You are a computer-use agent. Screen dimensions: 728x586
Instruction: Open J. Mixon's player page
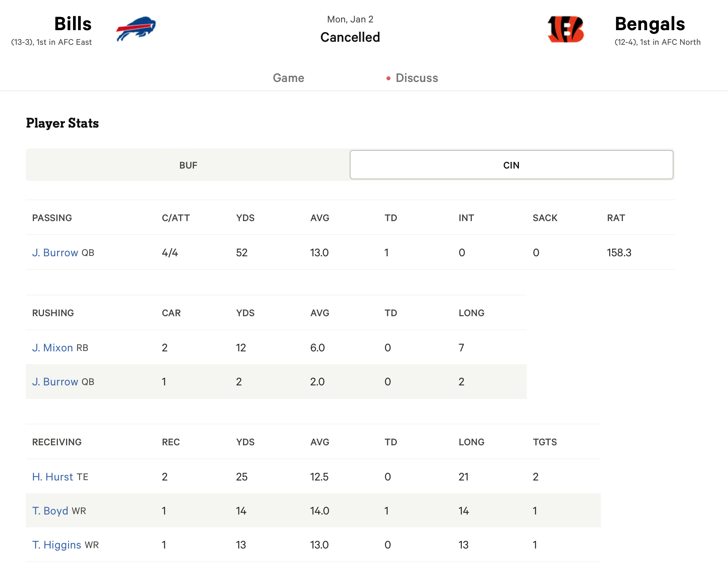pyautogui.click(x=53, y=348)
